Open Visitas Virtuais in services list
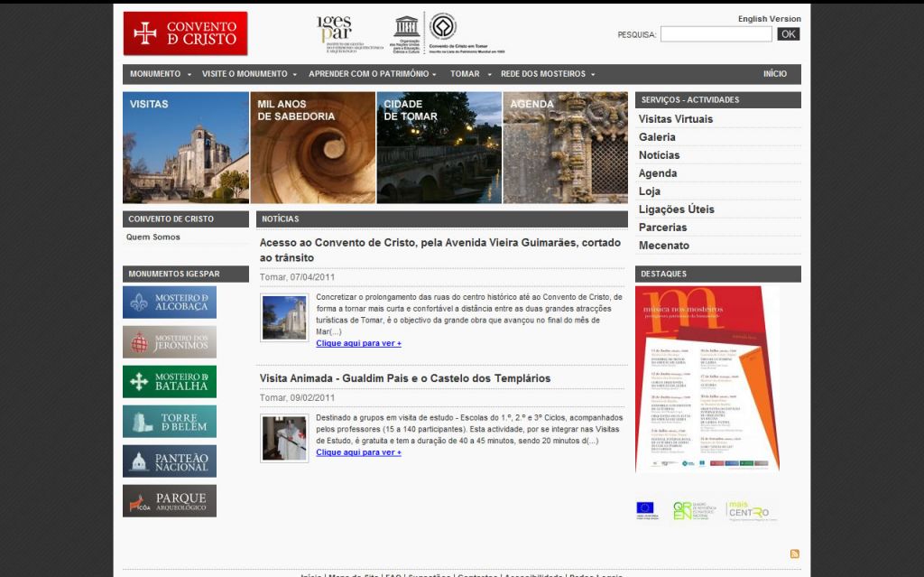Viewport: 924px width, 577px height. click(x=676, y=119)
